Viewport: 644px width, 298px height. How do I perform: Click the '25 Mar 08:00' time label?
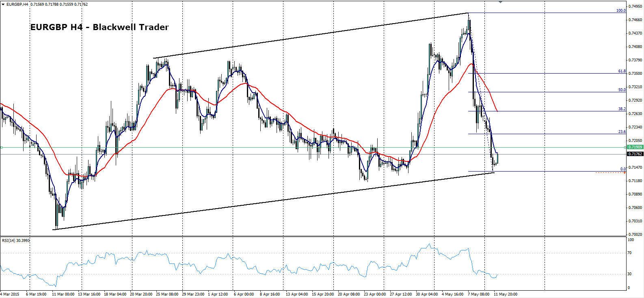[x=167, y=294]
